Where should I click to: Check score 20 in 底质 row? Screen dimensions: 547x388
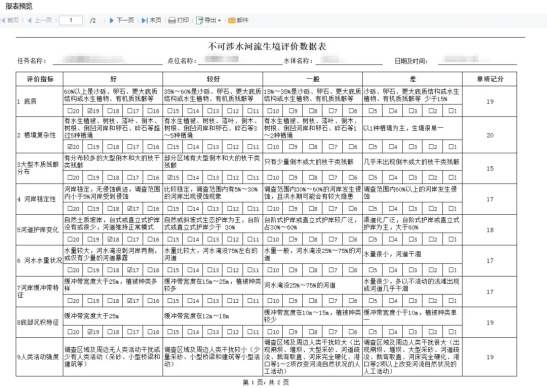tap(69, 111)
